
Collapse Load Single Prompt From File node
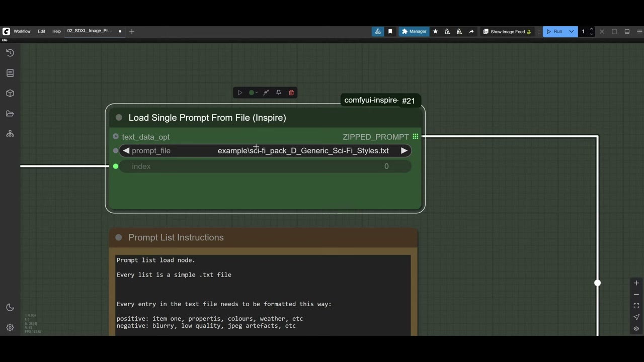point(119,118)
